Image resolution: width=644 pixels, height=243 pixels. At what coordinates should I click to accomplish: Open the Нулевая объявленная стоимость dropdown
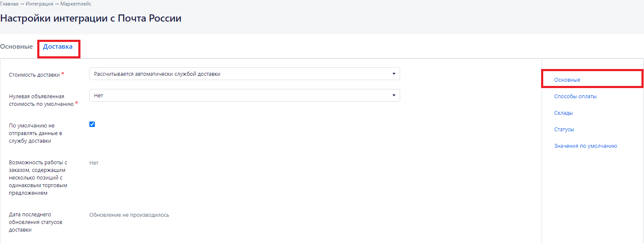(x=244, y=95)
